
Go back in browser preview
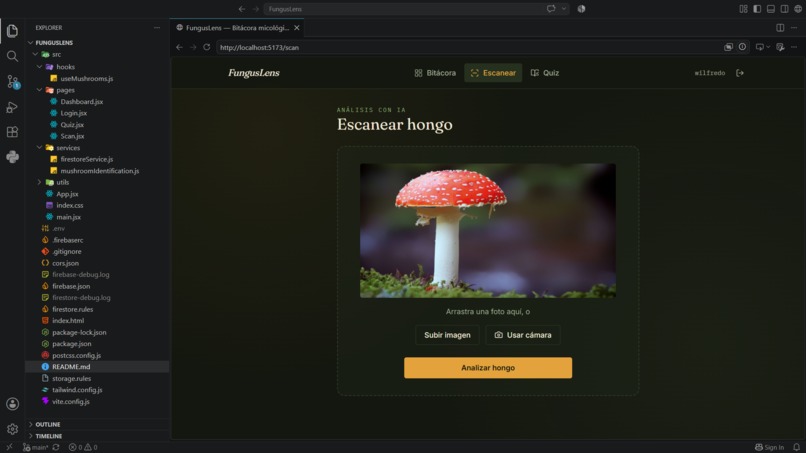point(179,47)
